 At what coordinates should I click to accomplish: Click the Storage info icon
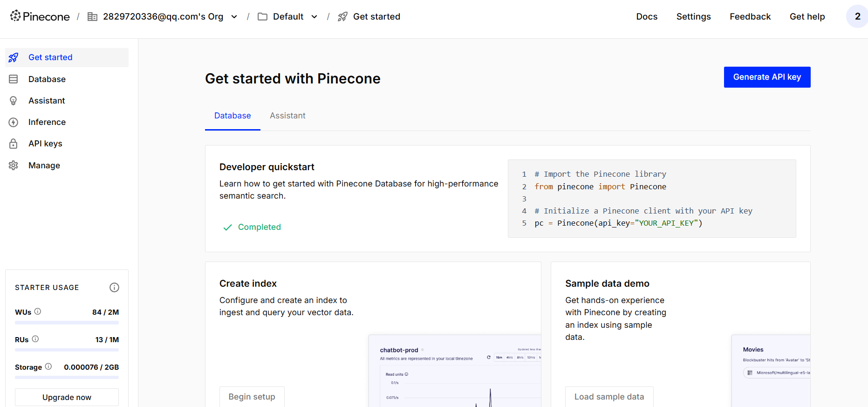[x=48, y=366]
